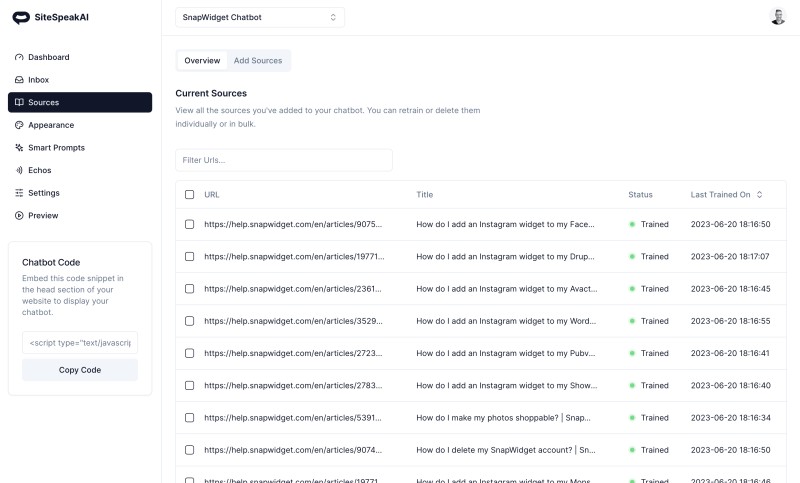Click Trained status in the articles/9075 row
The width and height of the screenshot is (800, 483).
click(649, 224)
